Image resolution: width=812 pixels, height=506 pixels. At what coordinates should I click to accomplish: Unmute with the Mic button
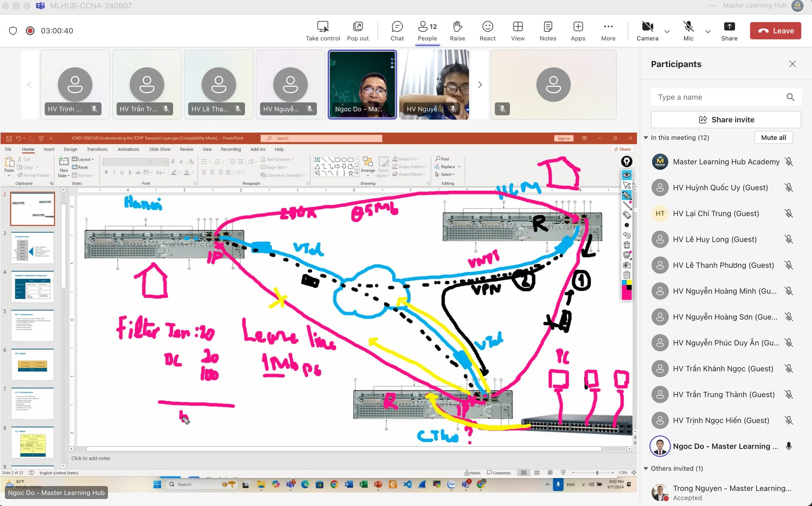(x=688, y=31)
